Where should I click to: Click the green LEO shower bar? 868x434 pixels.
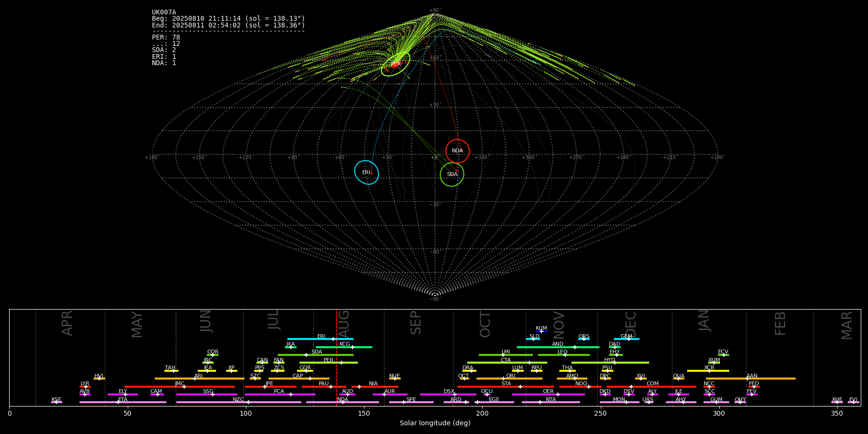(x=564, y=355)
